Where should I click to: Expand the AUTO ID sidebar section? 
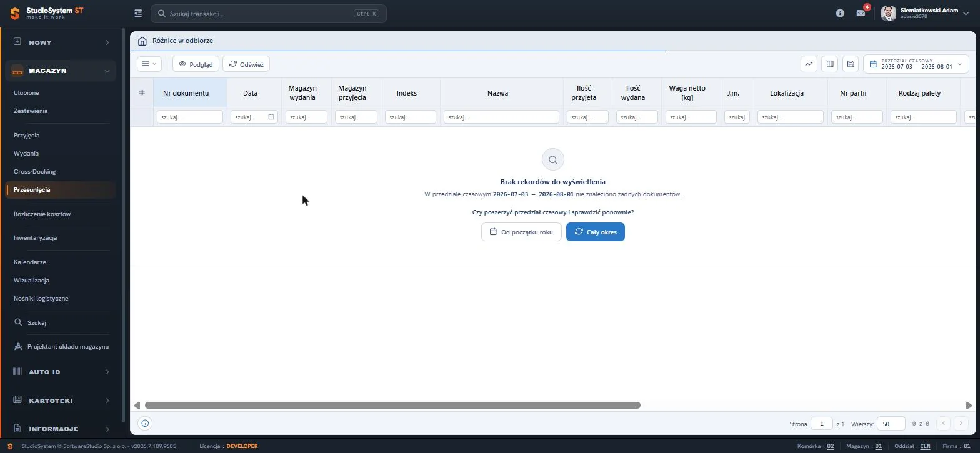tap(61, 372)
